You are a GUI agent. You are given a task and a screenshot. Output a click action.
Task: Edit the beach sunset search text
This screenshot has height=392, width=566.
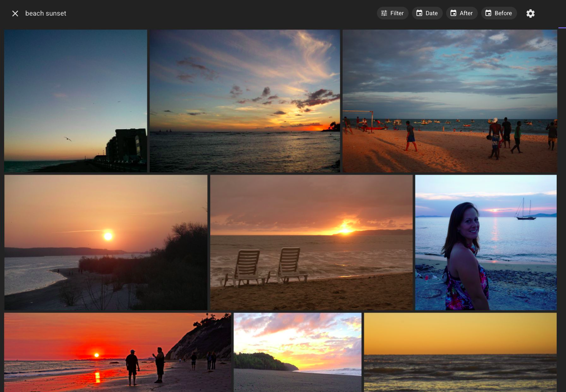46,14
